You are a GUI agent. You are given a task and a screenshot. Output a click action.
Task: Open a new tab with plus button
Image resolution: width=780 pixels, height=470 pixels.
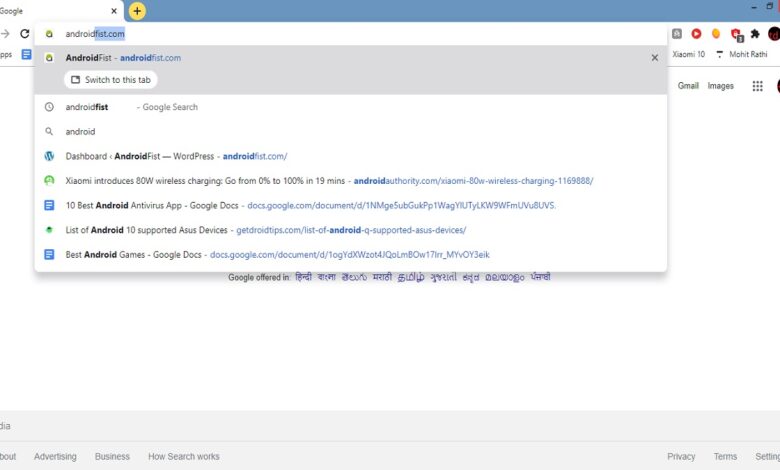point(137,11)
